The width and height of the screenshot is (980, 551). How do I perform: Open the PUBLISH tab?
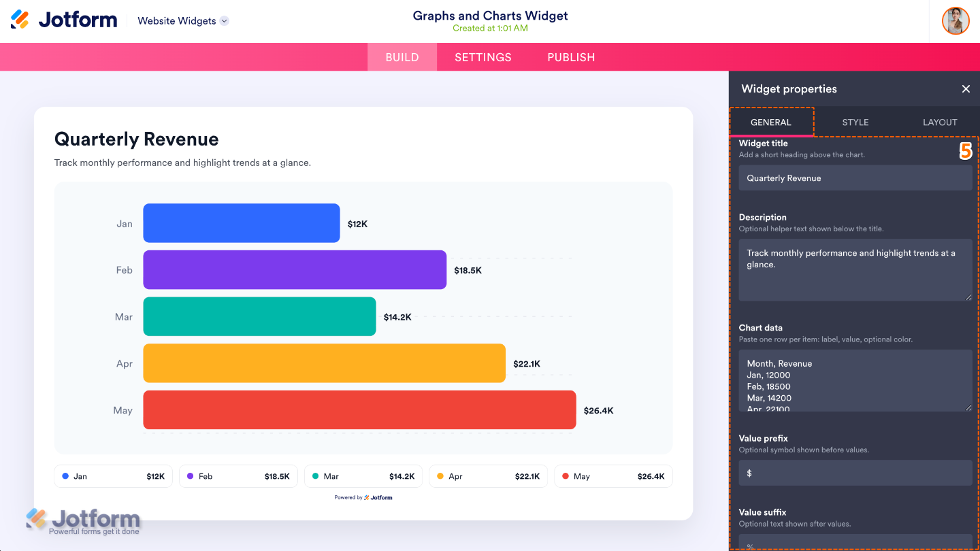coord(571,57)
